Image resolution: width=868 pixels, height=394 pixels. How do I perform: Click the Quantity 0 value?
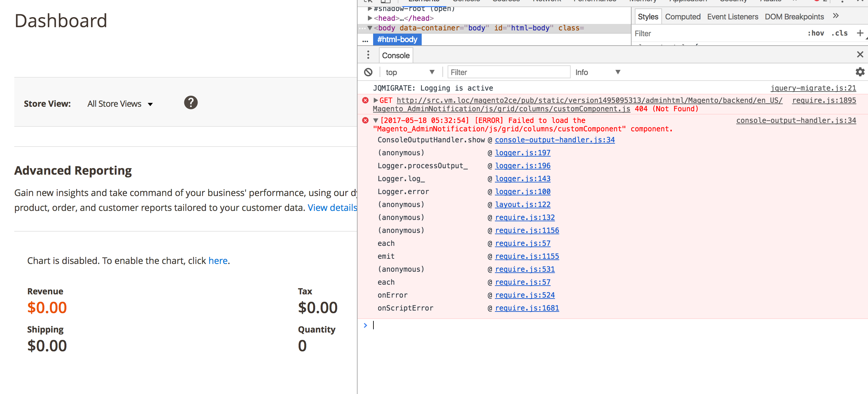(x=302, y=346)
